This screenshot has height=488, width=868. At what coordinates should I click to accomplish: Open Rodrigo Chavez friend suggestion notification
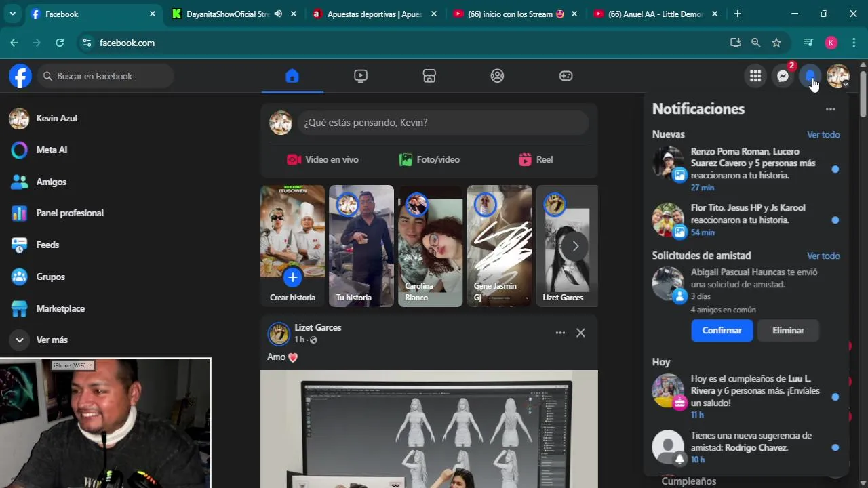(x=746, y=447)
